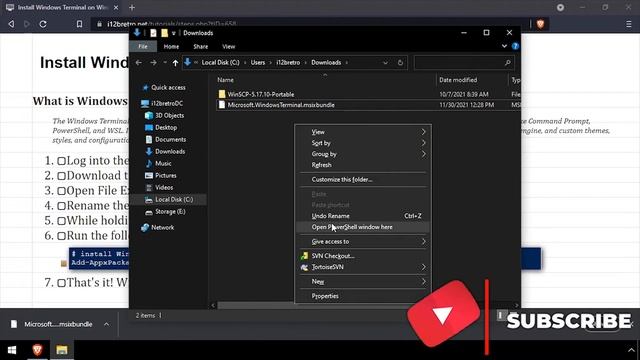Select Desktop in the navigation pane
Viewport: 640px width, 360px height.
pyautogui.click(x=166, y=127)
